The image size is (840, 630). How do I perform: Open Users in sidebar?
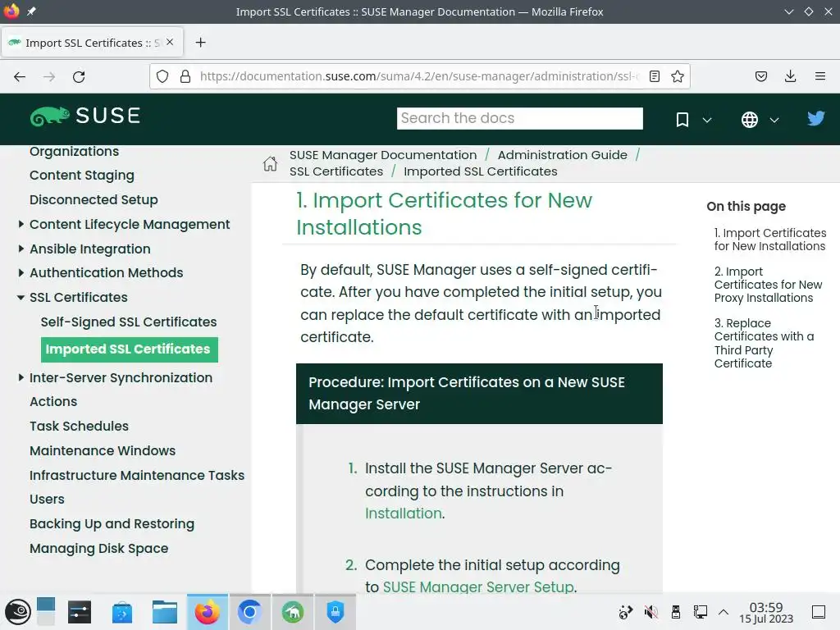[47, 500]
